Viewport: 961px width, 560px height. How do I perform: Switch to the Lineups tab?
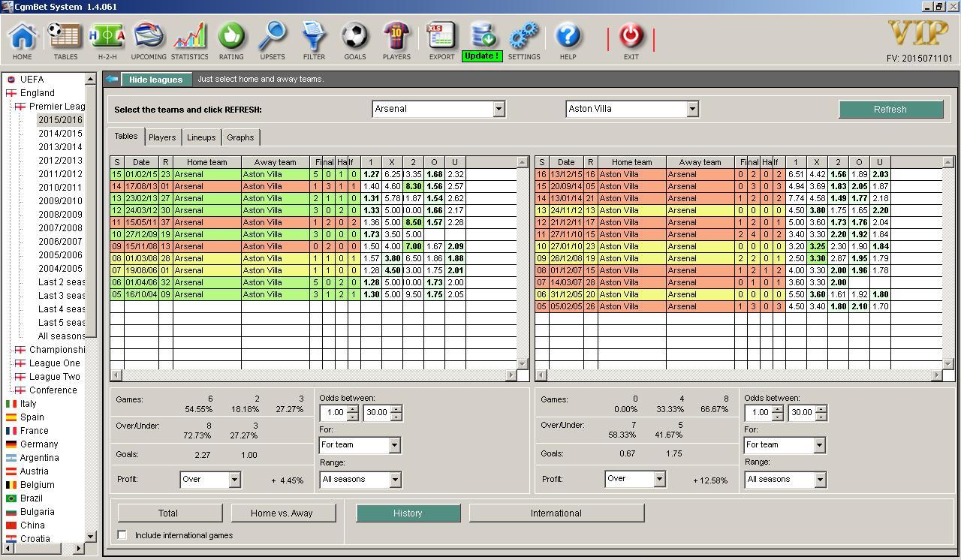pyautogui.click(x=201, y=137)
